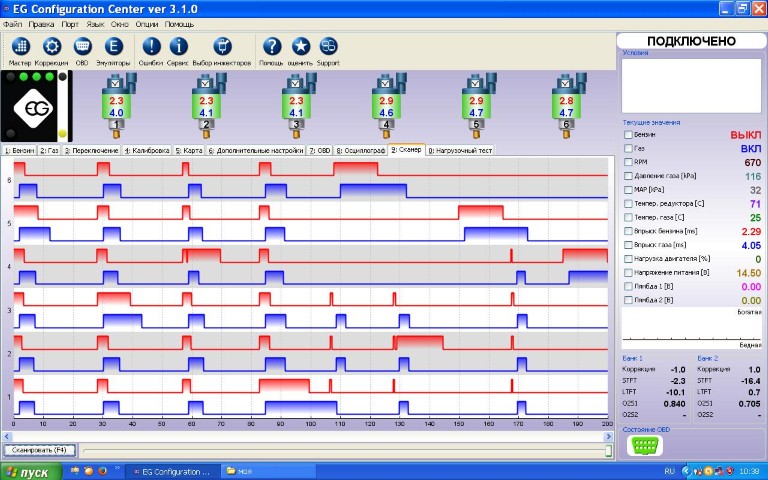Image resolution: width=768 pixels, height=480 pixels.
Task: Click the Выбор инжекторов icon
Action: (x=223, y=46)
